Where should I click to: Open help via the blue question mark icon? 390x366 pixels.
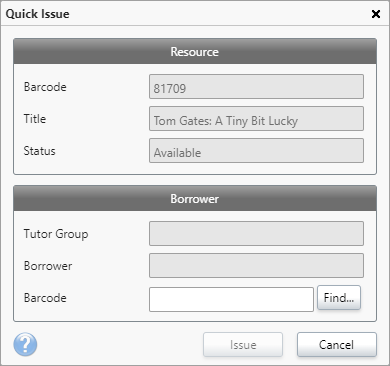pos(25,344)
